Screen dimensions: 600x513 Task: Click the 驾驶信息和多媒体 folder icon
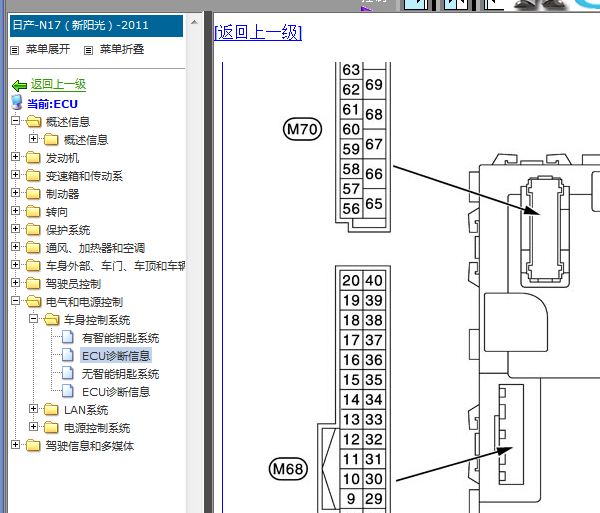[x=33, y=445]
